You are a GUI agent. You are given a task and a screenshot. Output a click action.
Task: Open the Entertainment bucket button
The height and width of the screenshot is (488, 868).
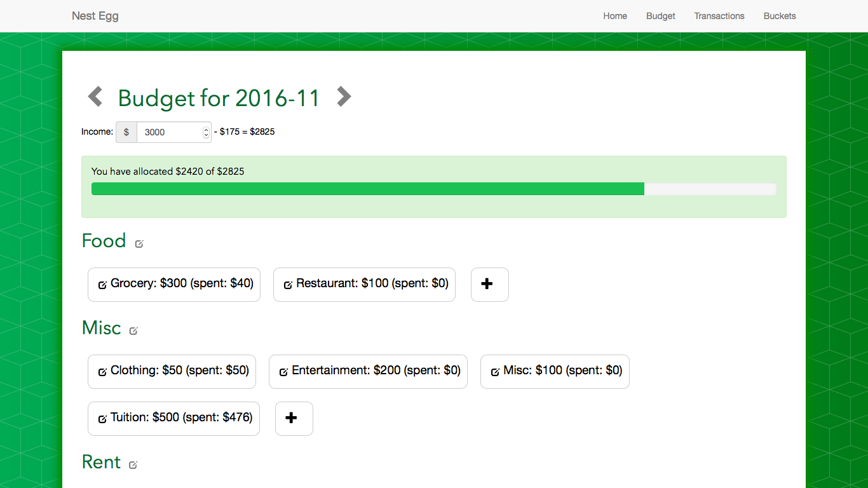pyautogui.click(x=368, y=372)
